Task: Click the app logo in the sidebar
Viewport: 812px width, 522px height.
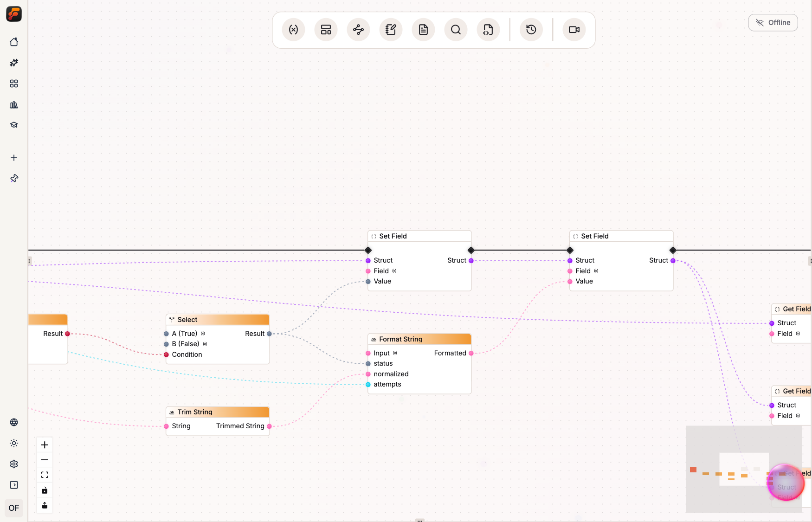Action: (14, 14)
